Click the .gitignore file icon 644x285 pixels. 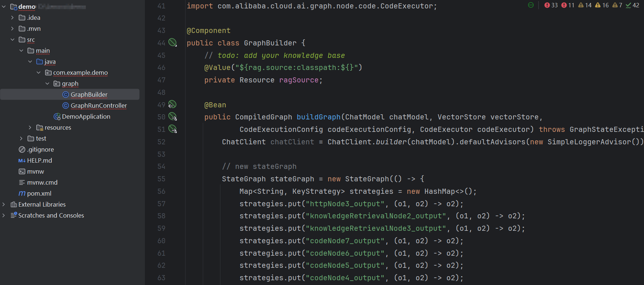point(22,149)
